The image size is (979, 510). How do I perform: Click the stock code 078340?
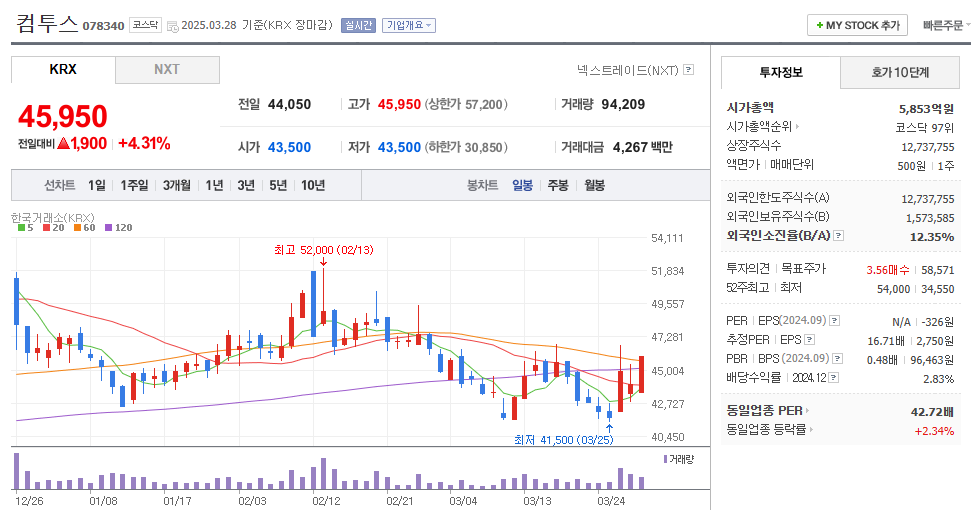[x=104, y=26]
